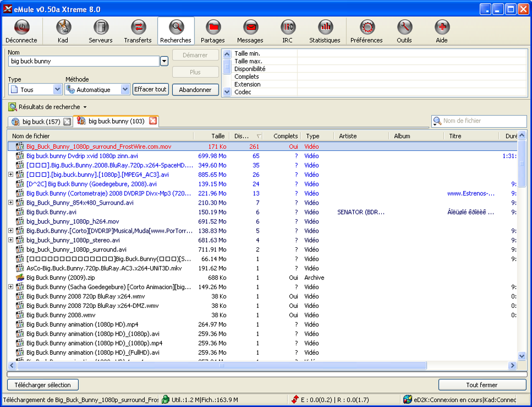The image size is (532, 407).
Task: Click the results horizontal scroll-right arrow
Action: tap(512, 366)
